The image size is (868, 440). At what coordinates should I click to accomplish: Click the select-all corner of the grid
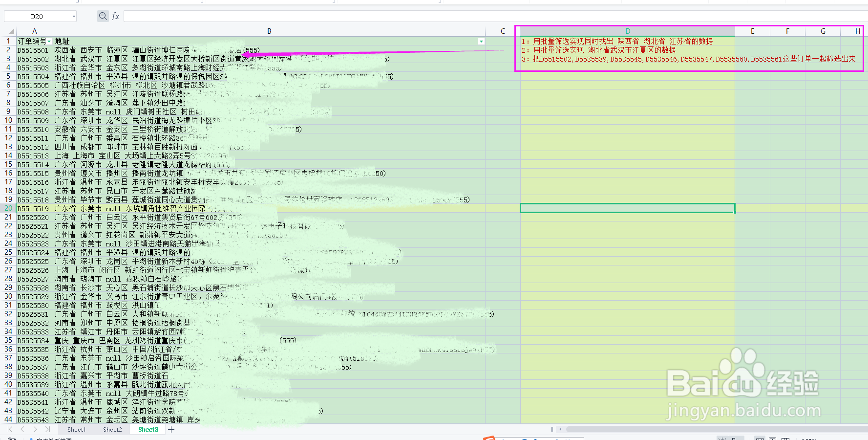pos(10,31)
